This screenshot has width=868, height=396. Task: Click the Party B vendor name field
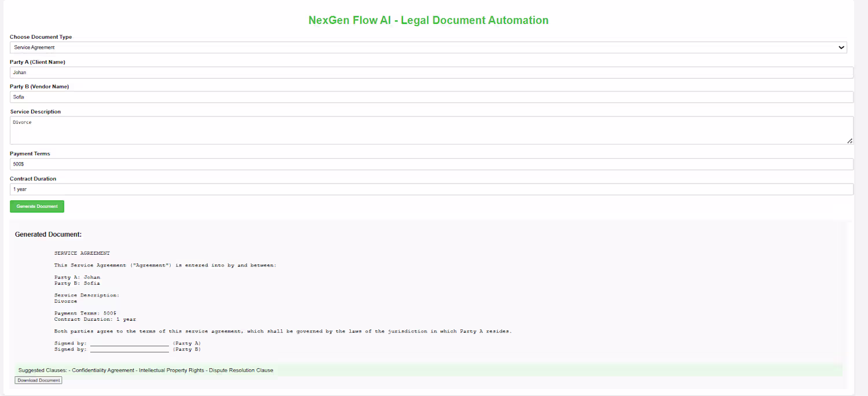coord(432,97)
